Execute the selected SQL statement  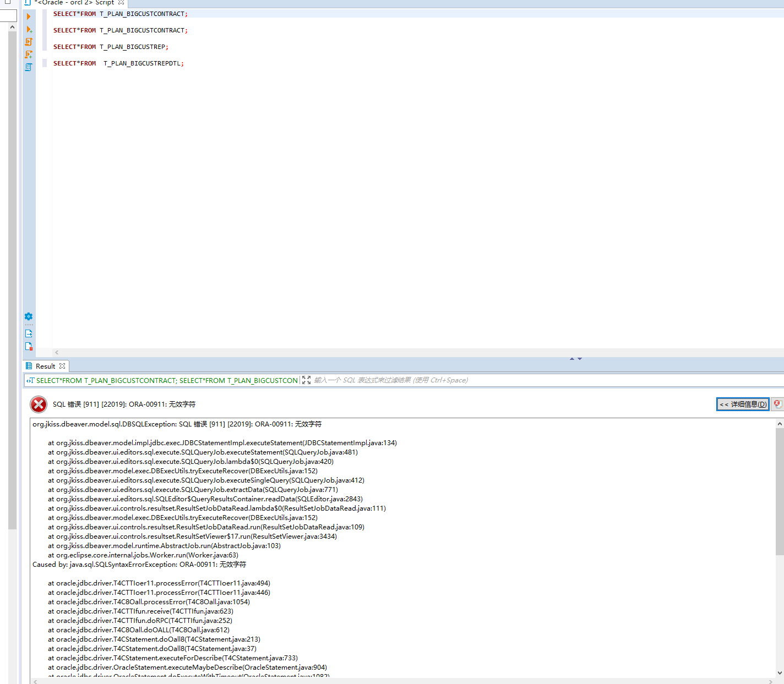pos(29,17)
